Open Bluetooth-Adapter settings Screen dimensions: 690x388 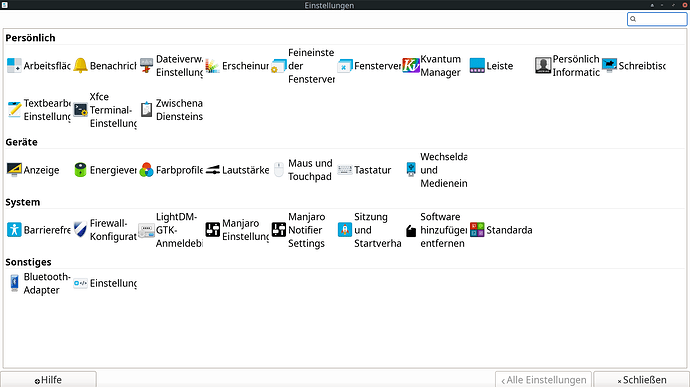39,283
